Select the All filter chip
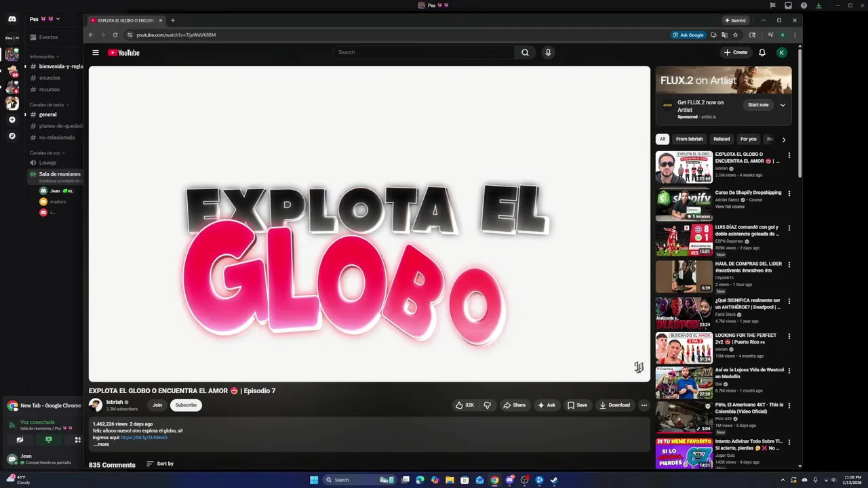 (x=663, y=139)
